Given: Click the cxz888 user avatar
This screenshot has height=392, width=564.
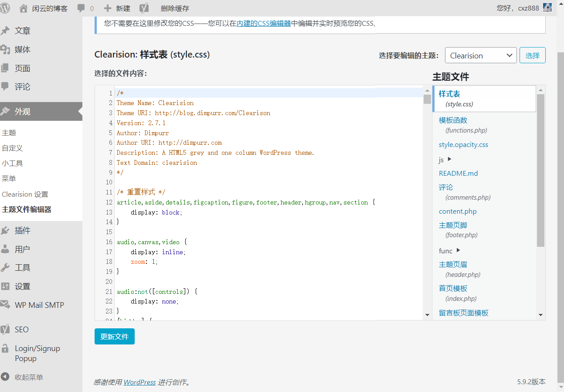Looking at the screenshot, I should pyautogui.click(x=547, y=7).
